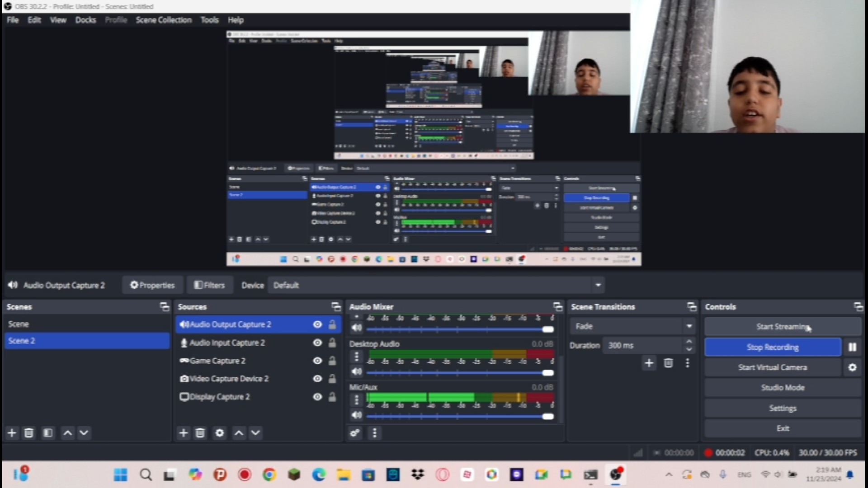Open virtual camera settings gear
Image resolution: width=868 pixels, height=488 pixels.
tap(853, 367)
